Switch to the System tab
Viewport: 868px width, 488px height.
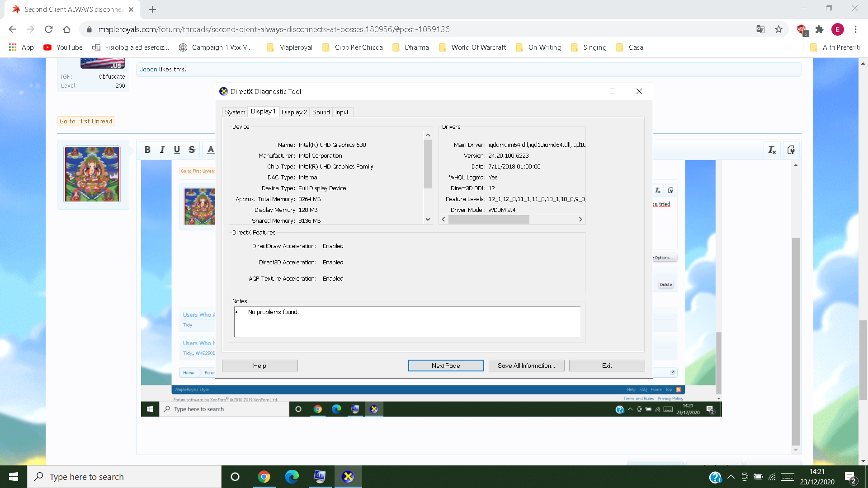point(235,112)
